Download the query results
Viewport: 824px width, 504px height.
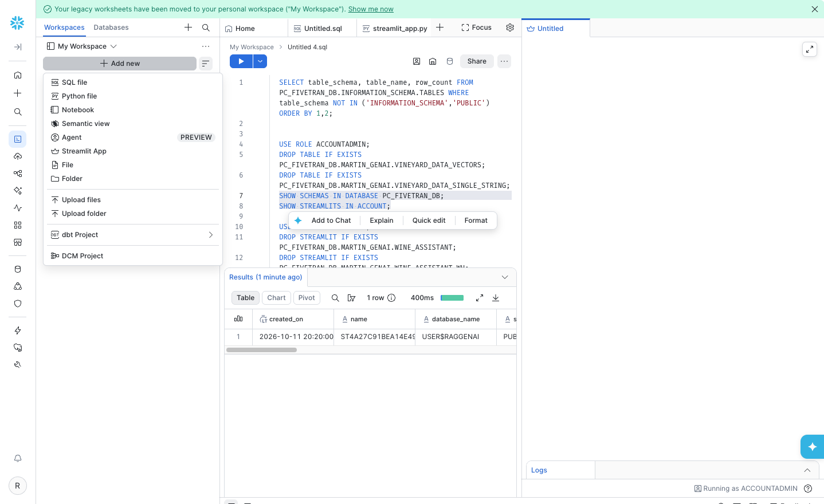[496, 298]
